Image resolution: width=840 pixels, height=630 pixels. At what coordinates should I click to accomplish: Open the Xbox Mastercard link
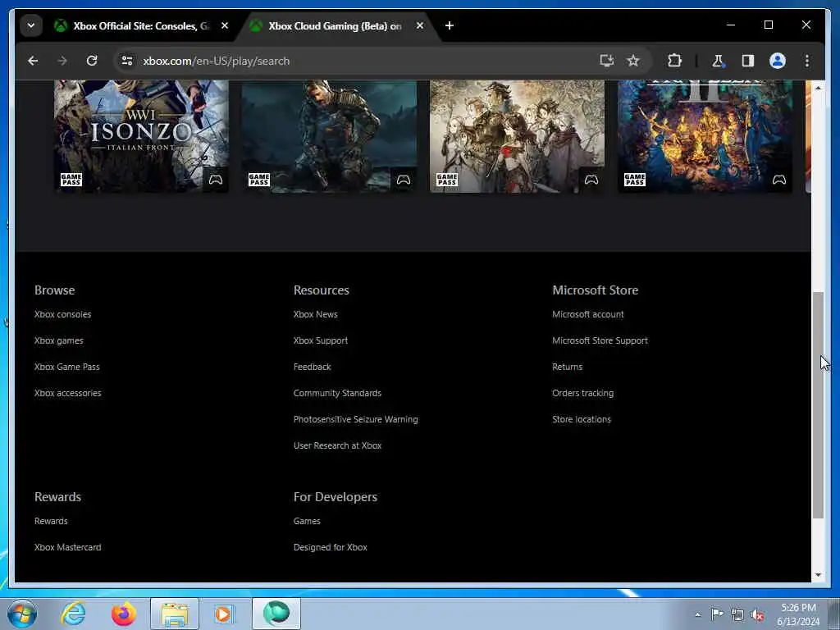pyautogui.click(x=68, y=547)
